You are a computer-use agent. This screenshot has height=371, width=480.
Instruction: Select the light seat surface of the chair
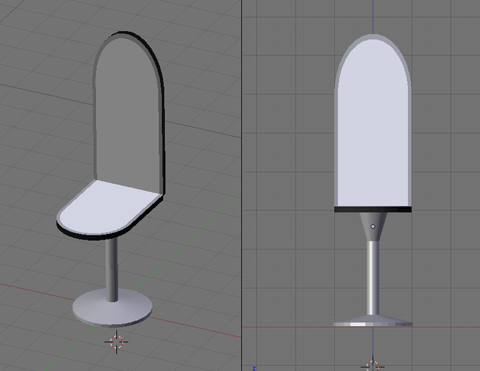click(107, 208)
